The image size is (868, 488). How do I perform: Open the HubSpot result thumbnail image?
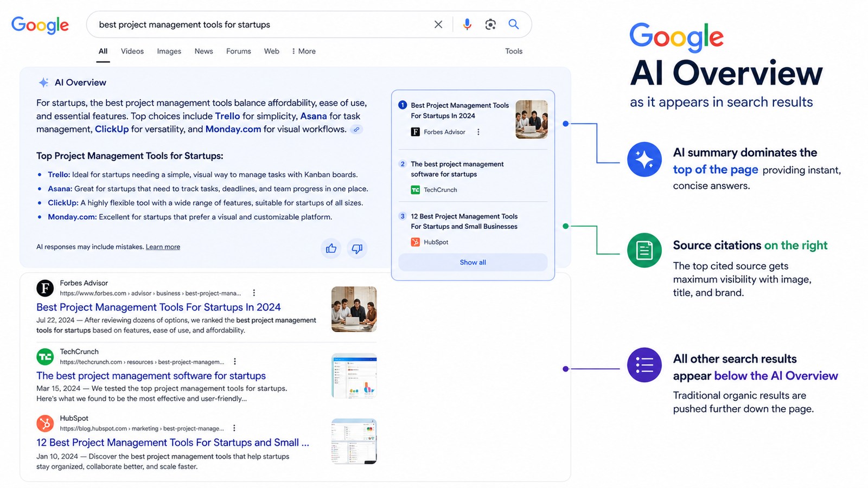click(x=354, y=441)
